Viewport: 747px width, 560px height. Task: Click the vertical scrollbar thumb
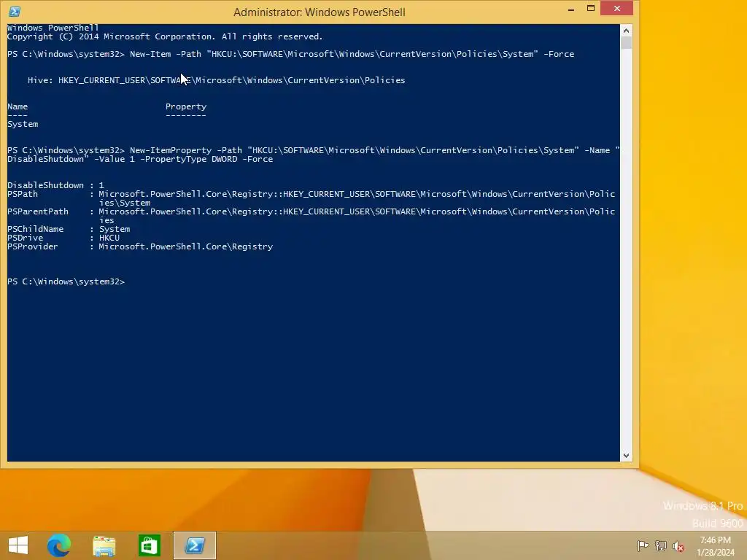626,43
